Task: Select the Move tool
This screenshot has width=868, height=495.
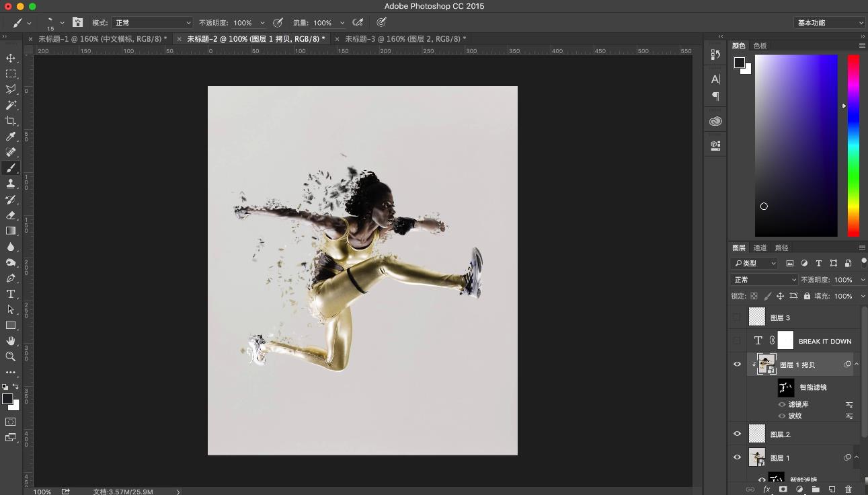Action: (x=11, y=59)
